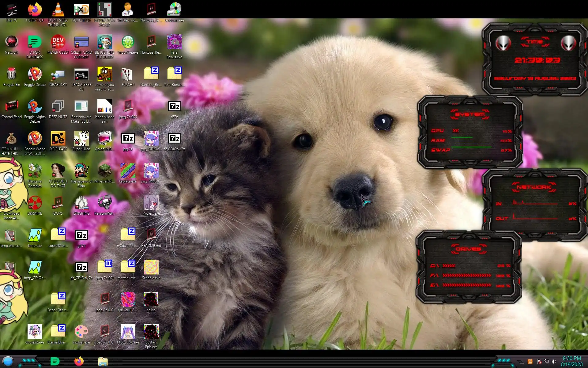Select the VirusWire.exe lime icon
Screen dimensions: 588x368
click(128, 42)
